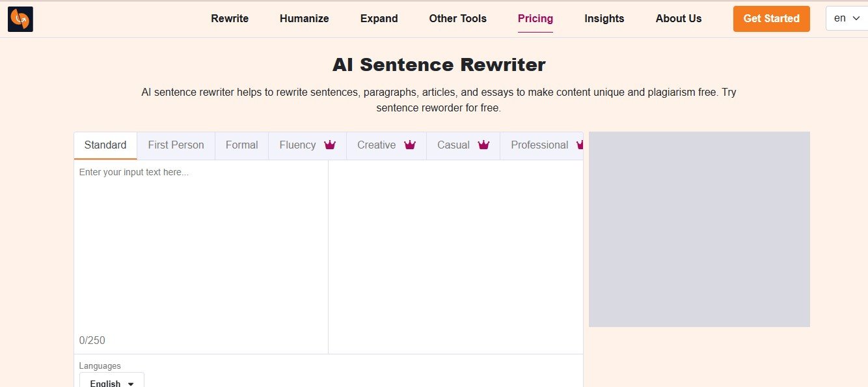This screenshot has height=387, width=868.
Task: Open the English language dropdown
Action: point(112,382)
